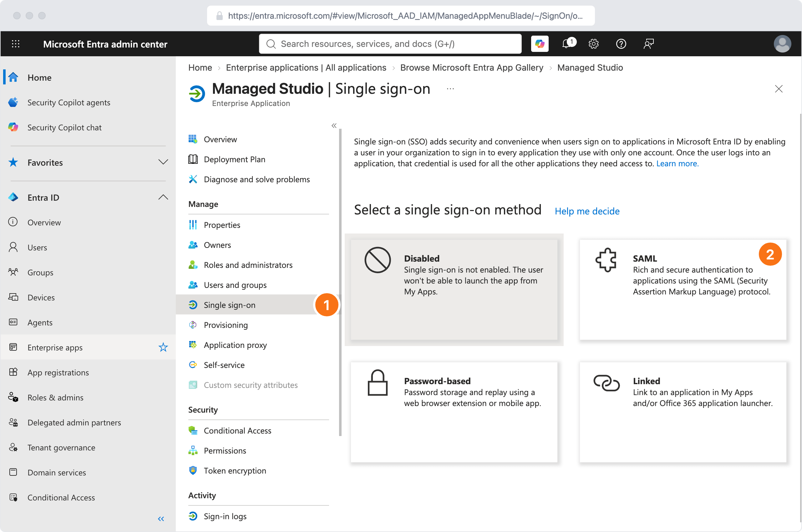Expand the Favorites section

[163, 162]
